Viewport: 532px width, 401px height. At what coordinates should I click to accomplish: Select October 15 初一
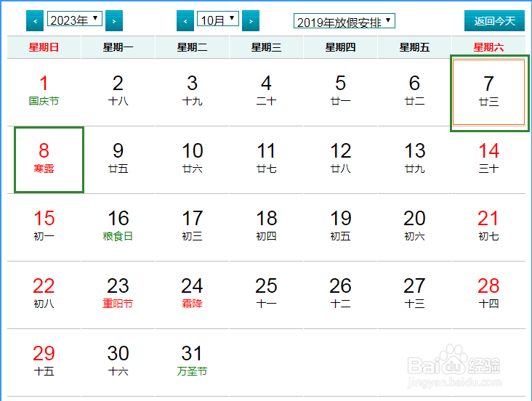(x=44, y=227)
